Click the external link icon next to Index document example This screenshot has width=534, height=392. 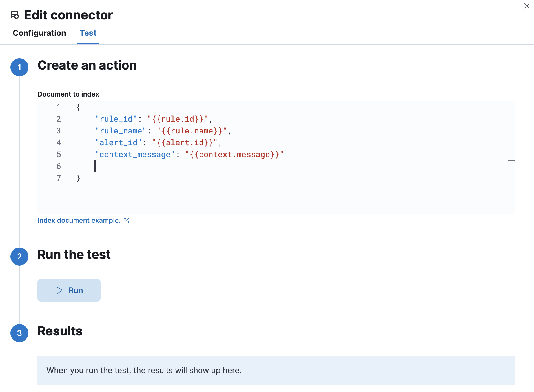[x=127, y=220]
